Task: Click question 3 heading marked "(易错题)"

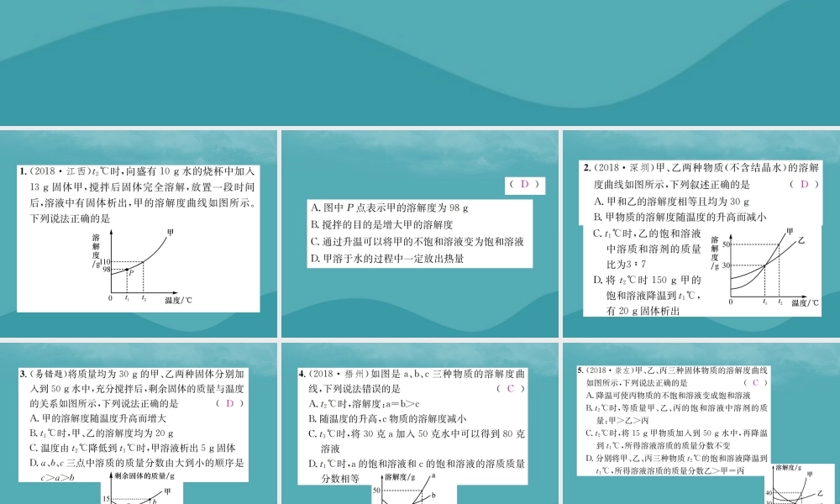Action: point(132,374)
